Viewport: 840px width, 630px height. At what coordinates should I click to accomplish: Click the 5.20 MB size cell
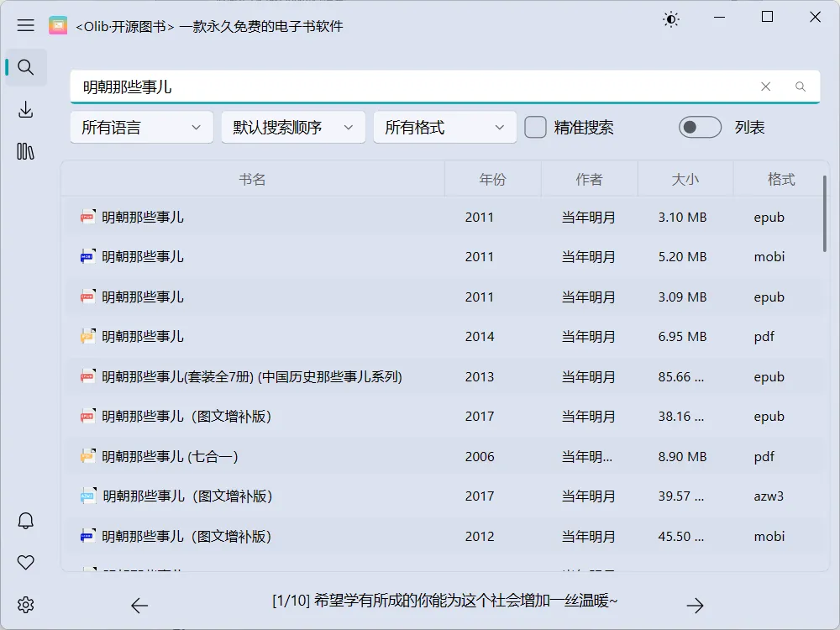682,256
